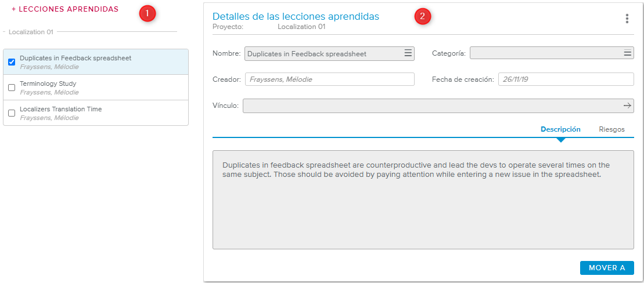This screenshot has height=283, width=644.
Task: Check the Localizers Translation Time checkbox
Action: click(12, 113)
